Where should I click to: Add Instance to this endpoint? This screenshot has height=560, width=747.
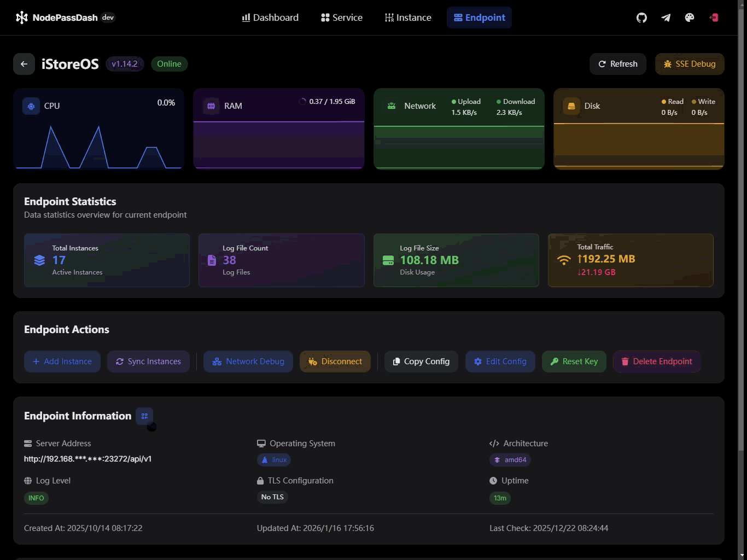[62, 361]
